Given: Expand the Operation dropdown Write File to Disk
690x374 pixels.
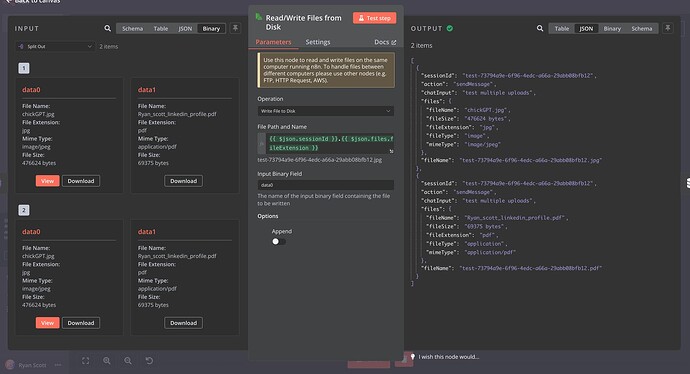Looking at the screenshot, I should coord(326,111).
